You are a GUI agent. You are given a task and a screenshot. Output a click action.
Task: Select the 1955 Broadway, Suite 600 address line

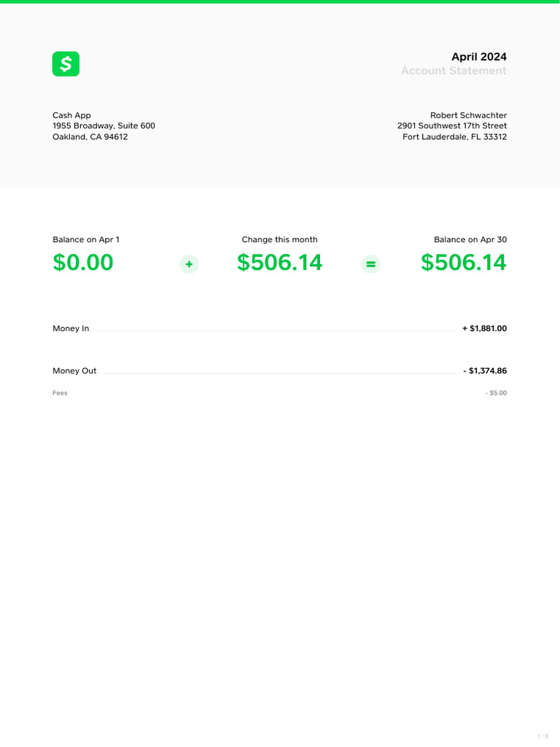point(104,126)
